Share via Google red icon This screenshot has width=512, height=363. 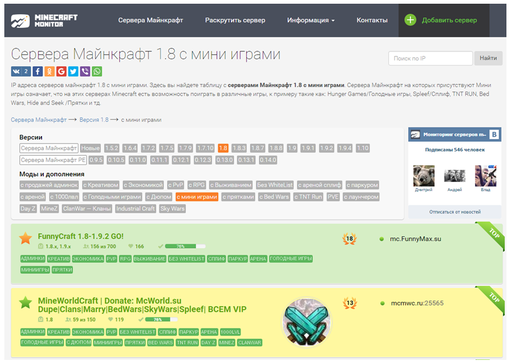point(61,71)
